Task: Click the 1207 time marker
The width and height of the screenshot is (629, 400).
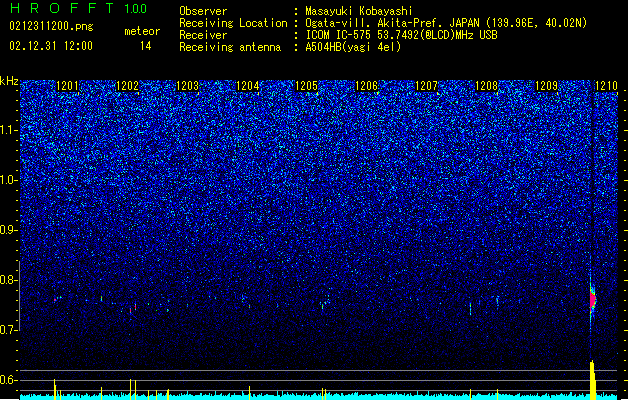Action: [x=426, y=86]
